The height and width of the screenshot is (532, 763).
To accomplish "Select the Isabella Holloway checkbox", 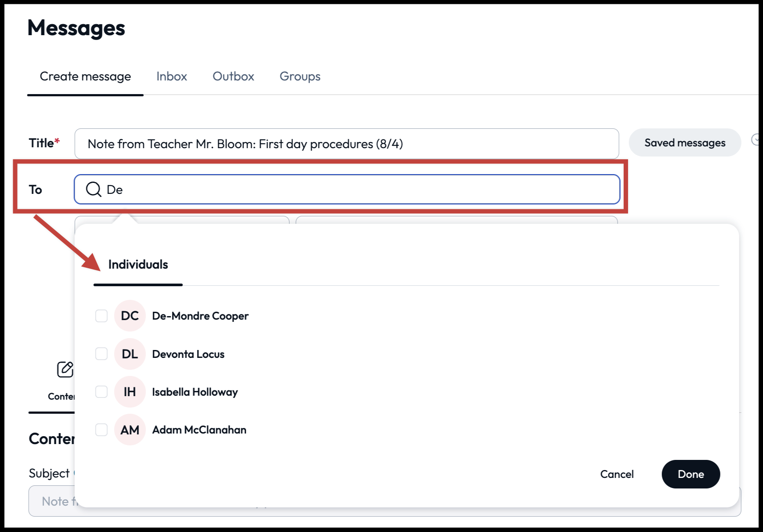I will (102, 392).
